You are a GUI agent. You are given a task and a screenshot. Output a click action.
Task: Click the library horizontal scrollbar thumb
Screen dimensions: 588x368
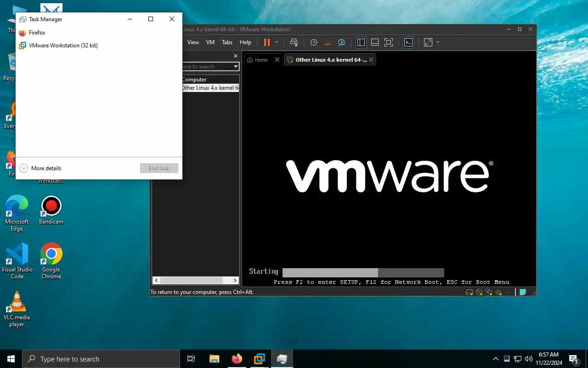pos(192,280)
